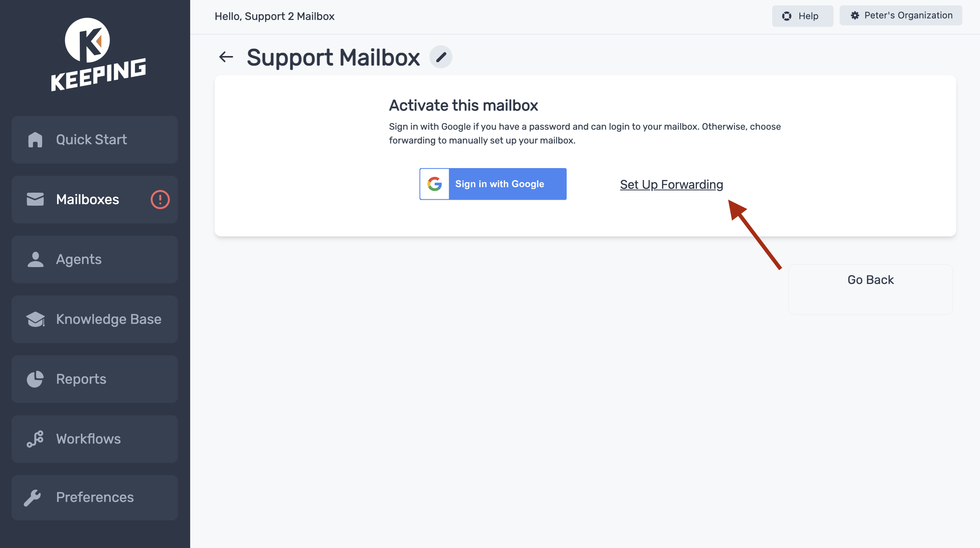Click the red alert icon on Mailboxes
The width and height of the screenshot is (980, 548).
(x=160, y=200)
